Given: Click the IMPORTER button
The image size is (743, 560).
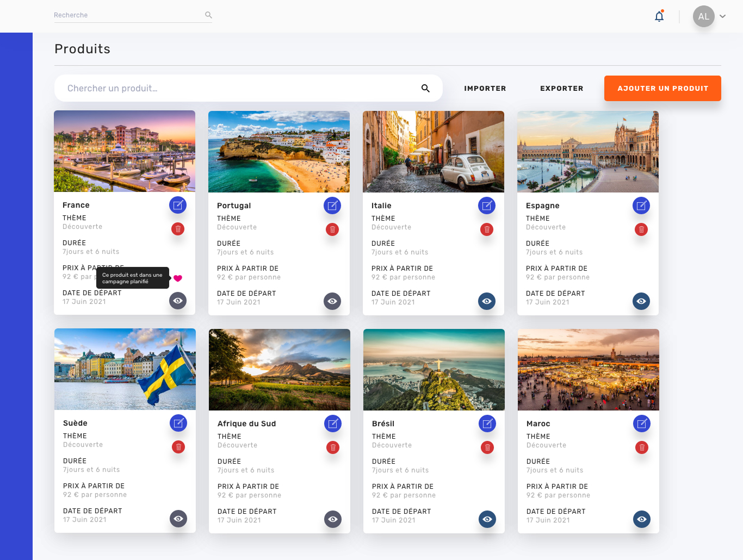Looking at the screenshot, I should [485, 88].
